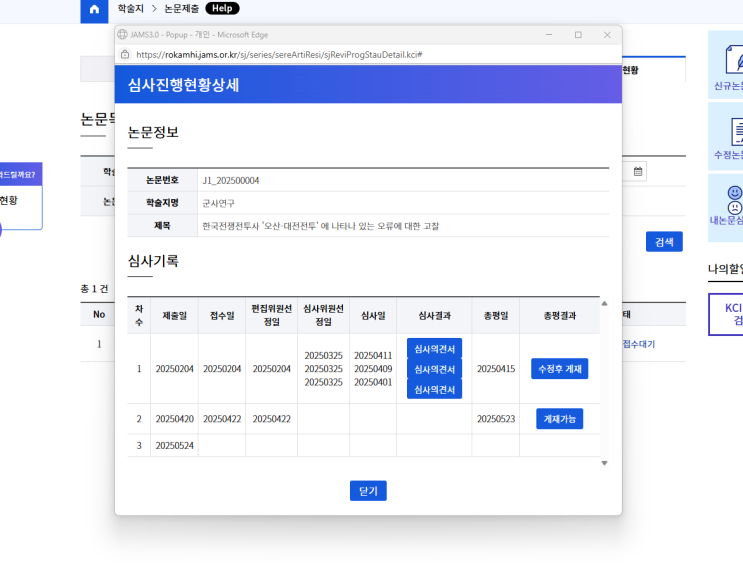Select paper number J1_202500004 text
Screen dimensions: 743x563
[x=231, y=181]
